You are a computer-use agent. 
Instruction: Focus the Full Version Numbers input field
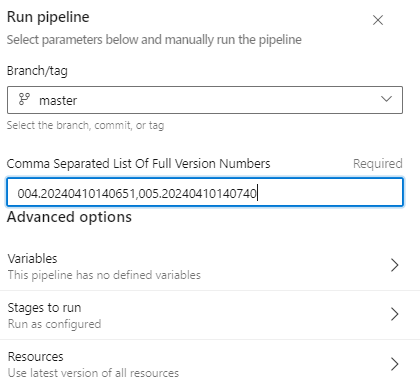205,192
